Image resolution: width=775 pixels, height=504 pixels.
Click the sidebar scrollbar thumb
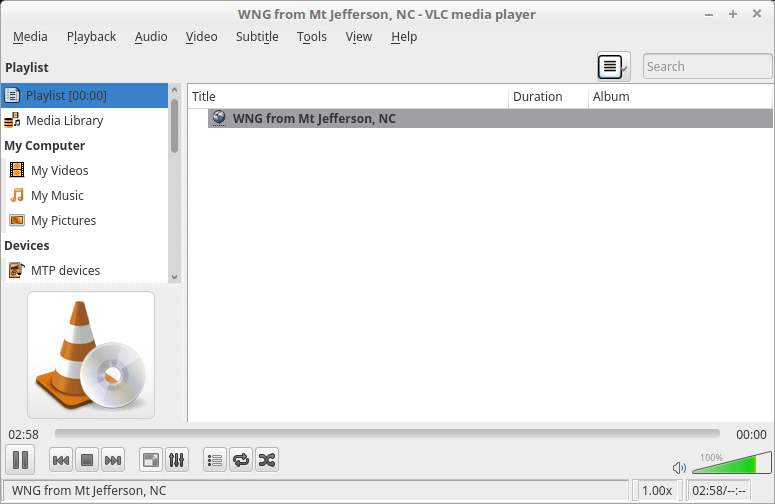coord(174,126)
